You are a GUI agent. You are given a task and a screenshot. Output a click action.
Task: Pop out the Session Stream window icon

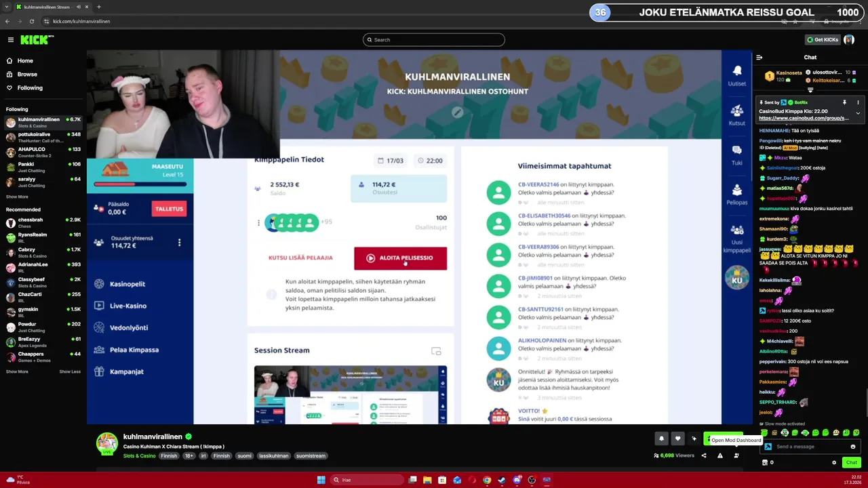pyautogui.click(x=436, y=351)
